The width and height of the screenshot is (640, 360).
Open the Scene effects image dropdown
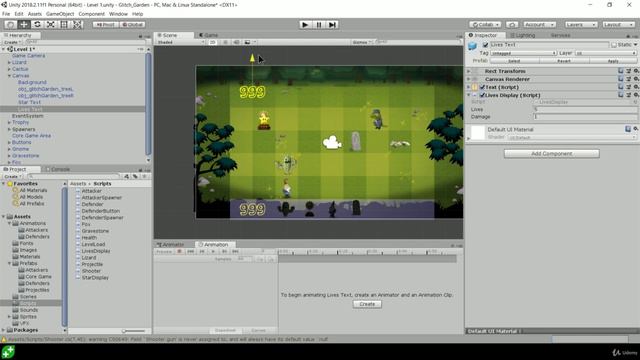(x=249, y=42)
